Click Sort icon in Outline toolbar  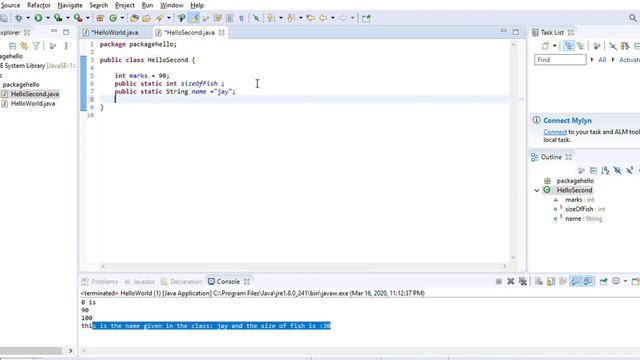pos(605,170)
